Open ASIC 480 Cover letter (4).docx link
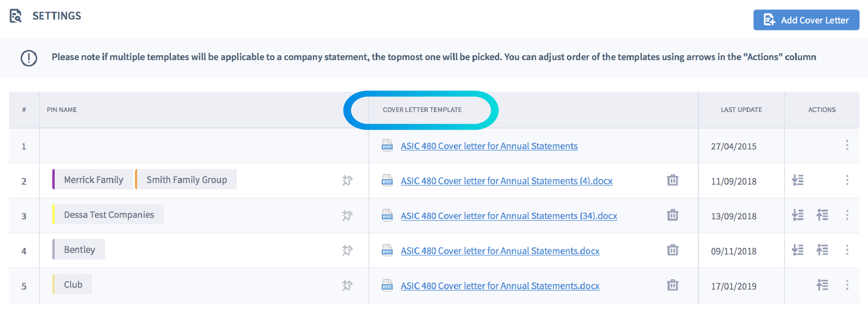Viewport: 868px width, 315px height. (x=507, y=181)
